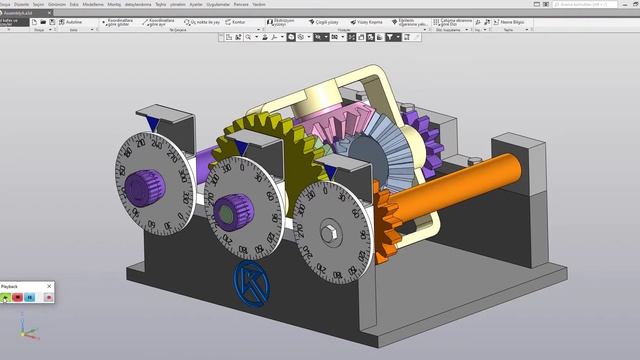
Task: Close the Assembly document tab
Action: point(49,13)
